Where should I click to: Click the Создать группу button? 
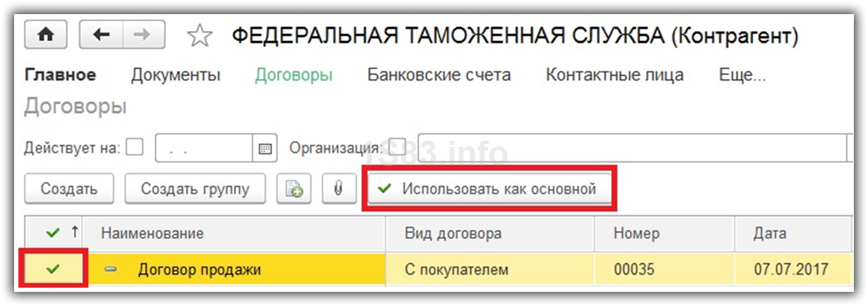point(195,189)
